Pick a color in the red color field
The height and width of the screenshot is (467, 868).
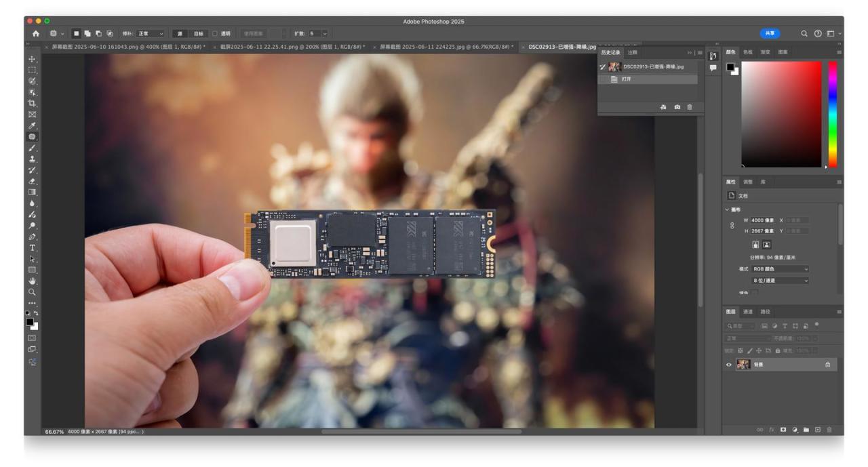pyautogui.click(x=781, y=115)
